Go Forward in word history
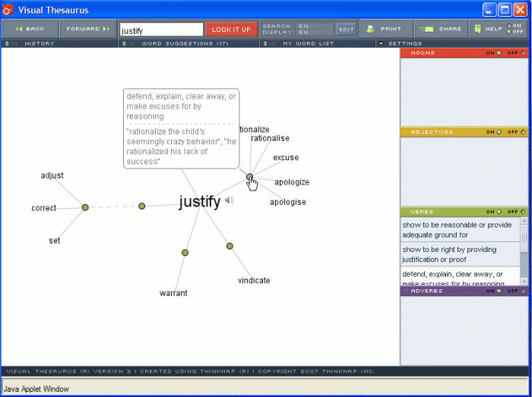The width and height of the screenshot is (532, 397). pos(88,29)
